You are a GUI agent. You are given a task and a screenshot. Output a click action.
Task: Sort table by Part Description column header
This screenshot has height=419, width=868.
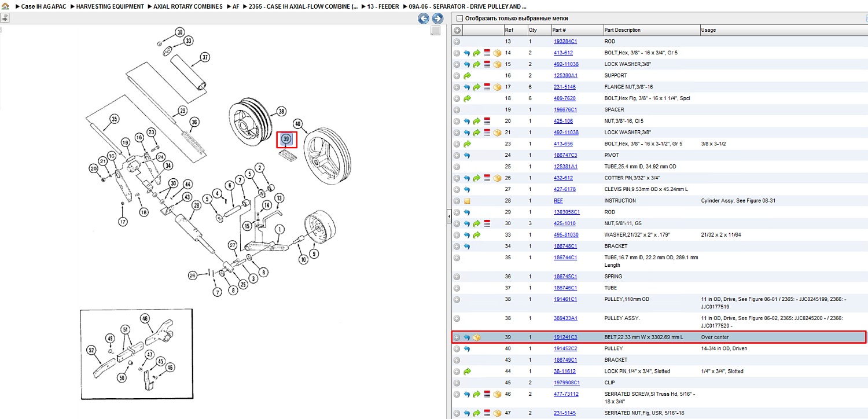click(x=623, y=30)
